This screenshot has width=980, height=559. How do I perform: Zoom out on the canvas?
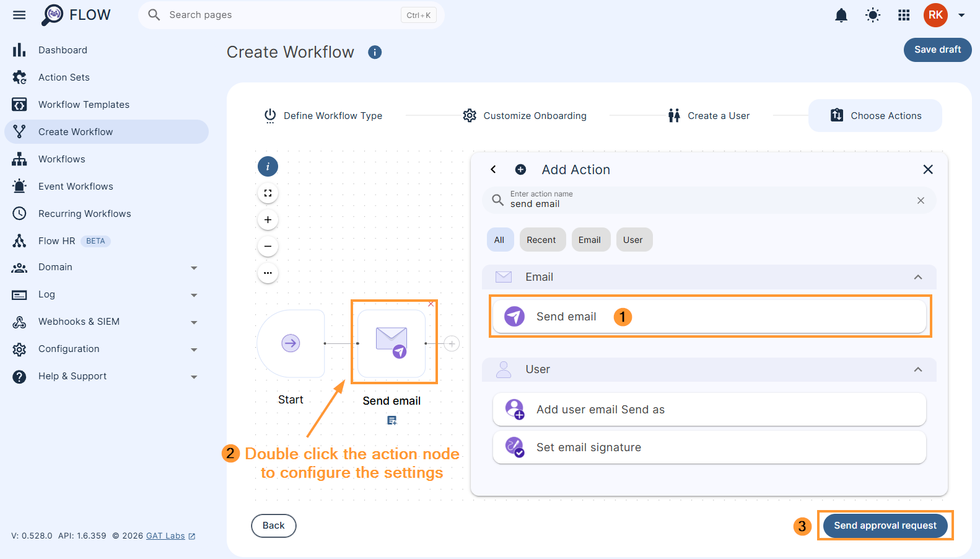coord(268,246)
